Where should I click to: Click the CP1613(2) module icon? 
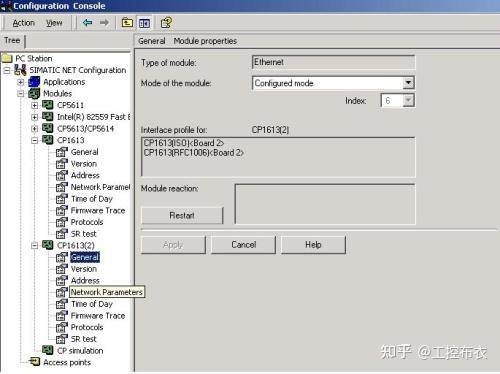[x=47, y=245]
